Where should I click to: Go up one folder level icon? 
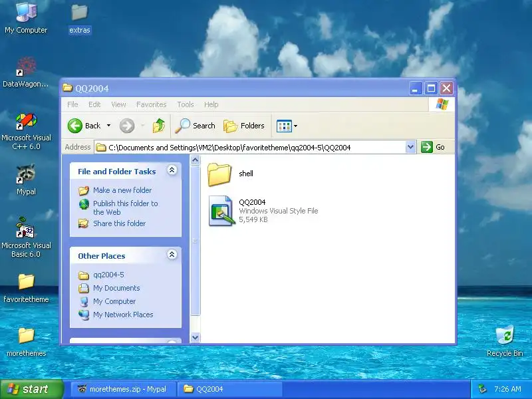click(x=159, y=126)
